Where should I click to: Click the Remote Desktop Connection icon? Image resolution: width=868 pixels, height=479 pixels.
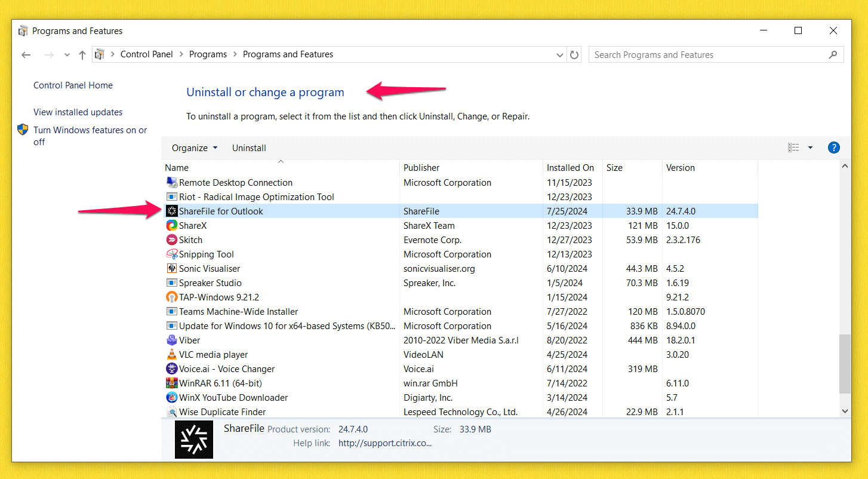tap(172, 182)
